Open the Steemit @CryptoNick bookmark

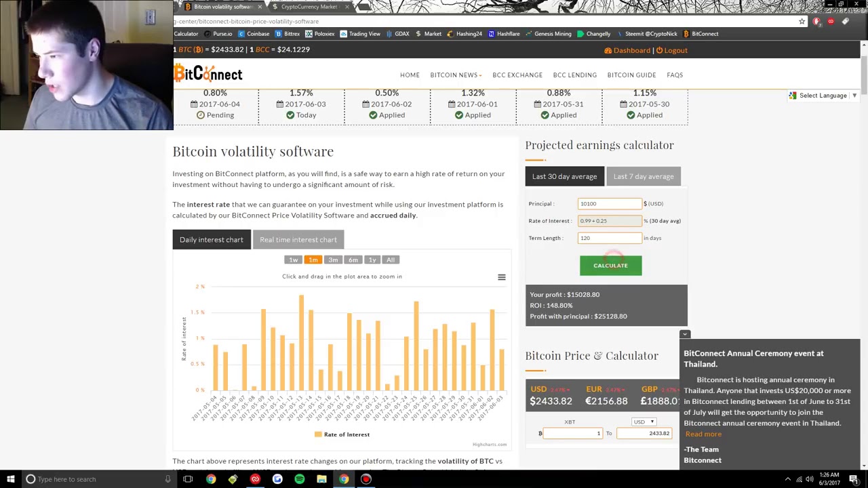tap(646, 34)
